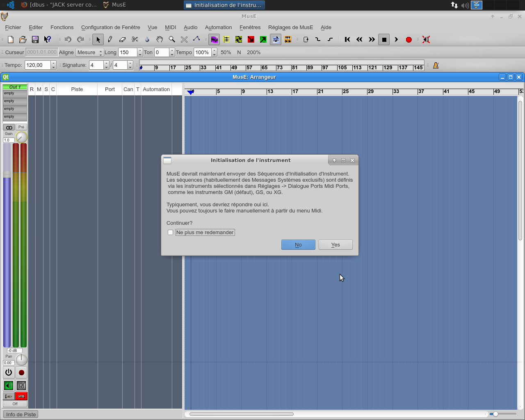Click the 'Info de Piste' button
Image resolution: width=525 pixels, height=420 pixels.
(x=21, y=414)
